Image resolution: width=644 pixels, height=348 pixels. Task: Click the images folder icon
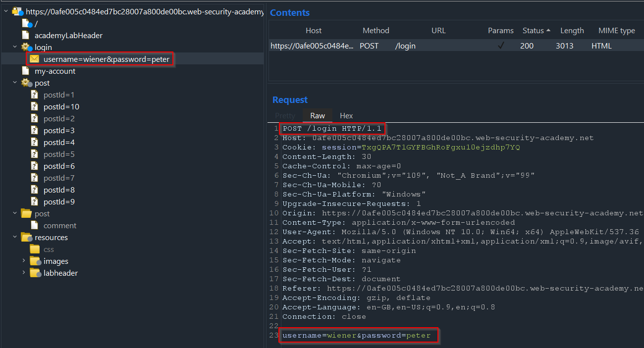click(35, 261)
